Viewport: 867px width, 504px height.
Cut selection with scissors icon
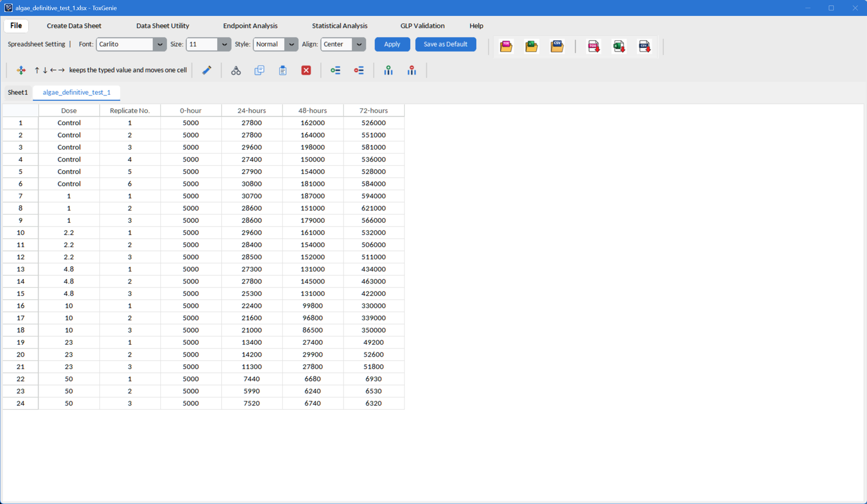click(236, 70)
